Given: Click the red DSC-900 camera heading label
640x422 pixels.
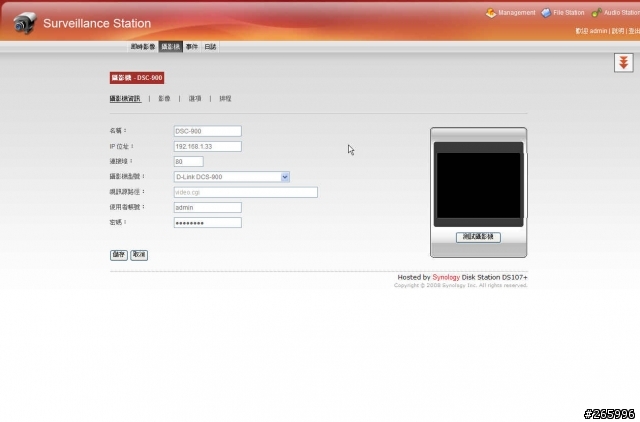Looking at the screenshot, I should (x=137, y=78).
